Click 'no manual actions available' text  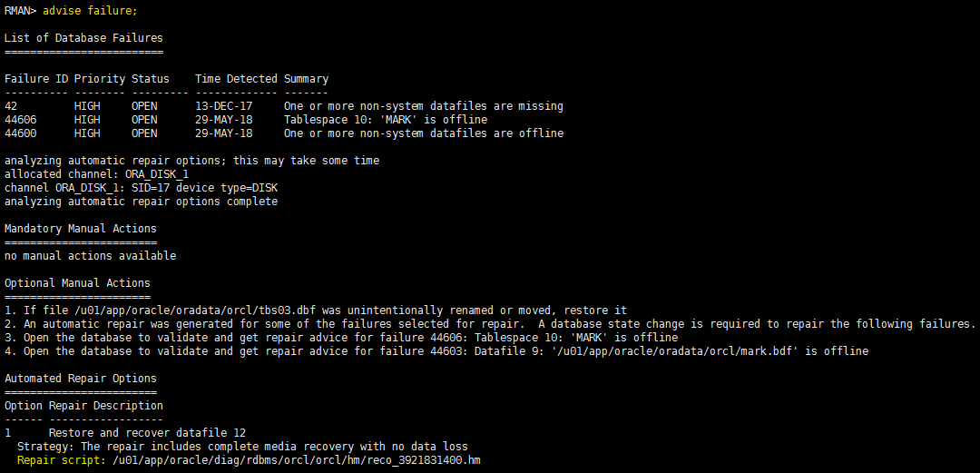click(90, 256)
